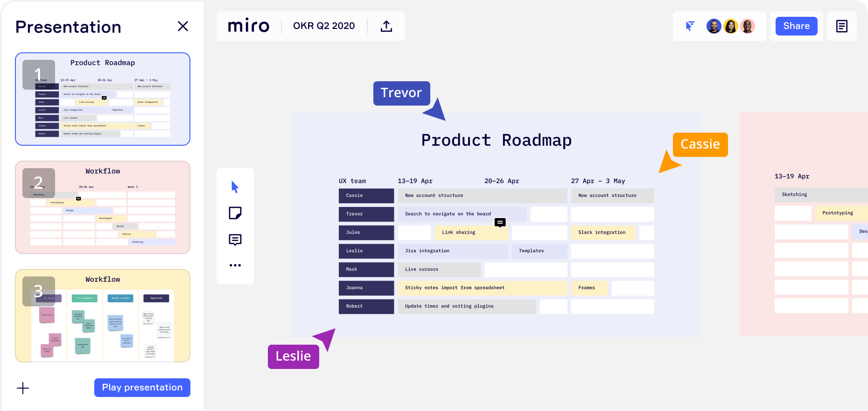Viewport: 868px width, 411px height.
Task: Select the Prototyping card on pink frame
Action: [x=841, y=213]
